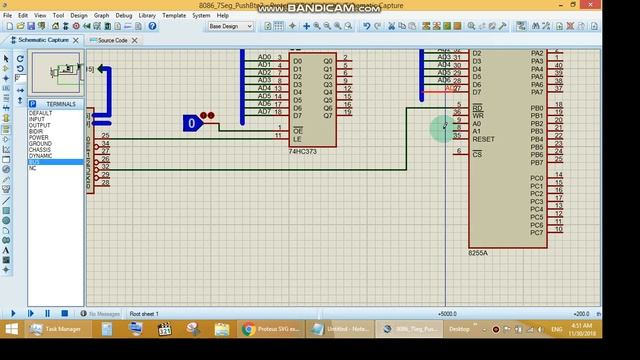Open the Home page toolbar icon
This screenshot has width=640, height=360.
pyautogui.click(x=55, y=26)
